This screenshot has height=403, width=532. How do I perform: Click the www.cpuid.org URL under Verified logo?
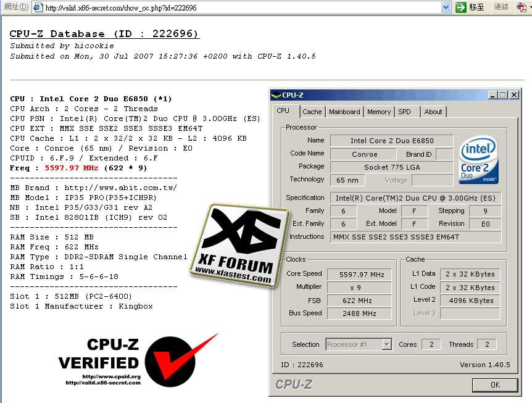(111, 376)
